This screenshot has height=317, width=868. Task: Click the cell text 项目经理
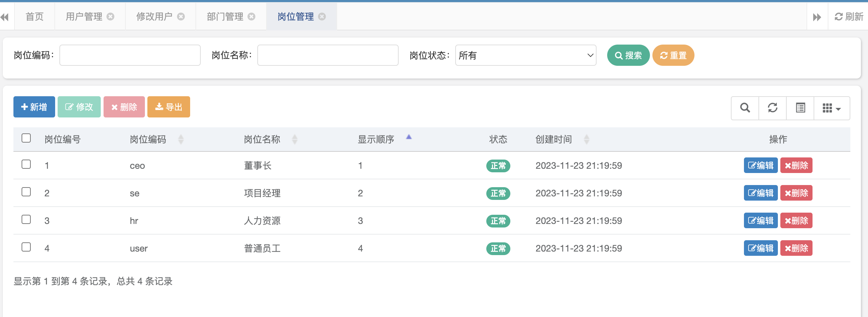(x=262, y=193)
